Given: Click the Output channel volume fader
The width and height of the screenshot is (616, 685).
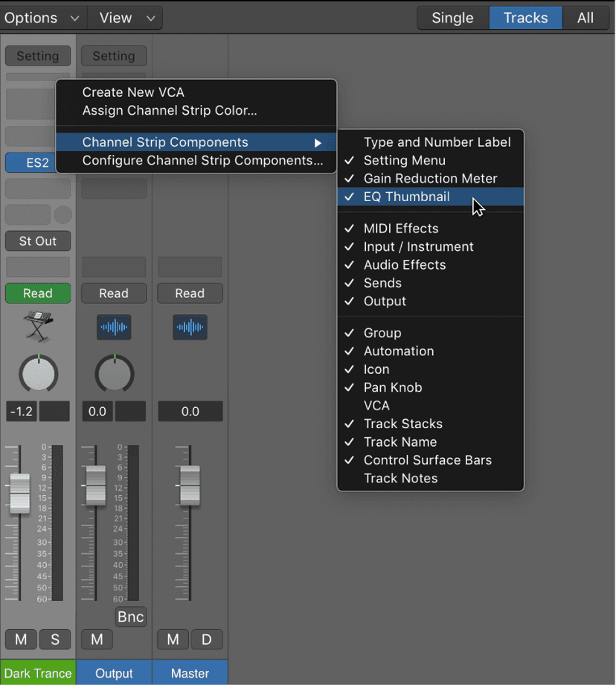Looking at the screenshot, I should tap(96, 485).
